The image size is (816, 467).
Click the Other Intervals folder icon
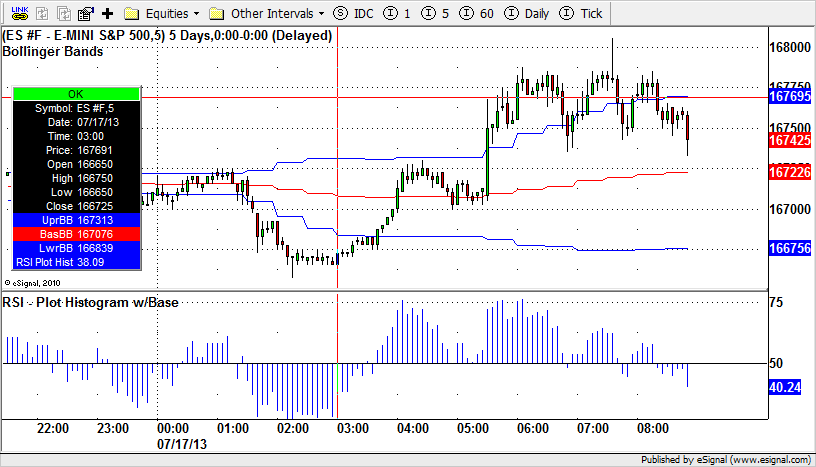pos(216,14)
